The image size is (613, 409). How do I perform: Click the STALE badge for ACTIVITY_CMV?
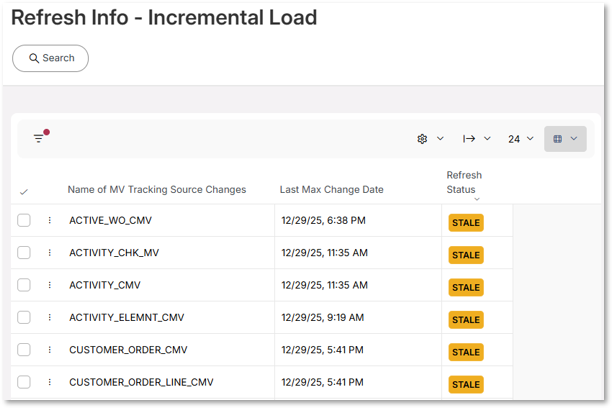coord(466,287)
